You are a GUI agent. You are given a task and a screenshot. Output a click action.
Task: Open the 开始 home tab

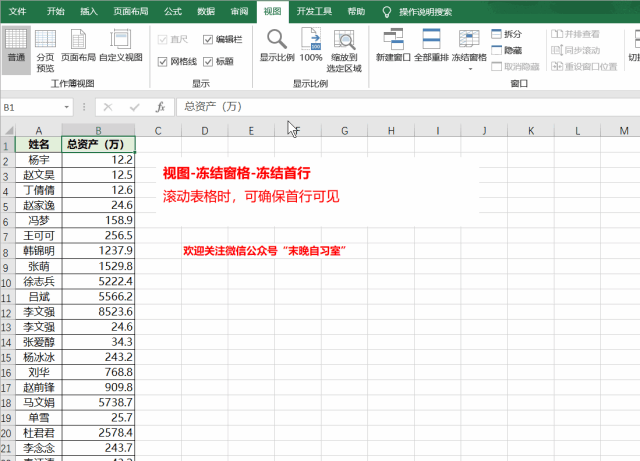point(56,11)
